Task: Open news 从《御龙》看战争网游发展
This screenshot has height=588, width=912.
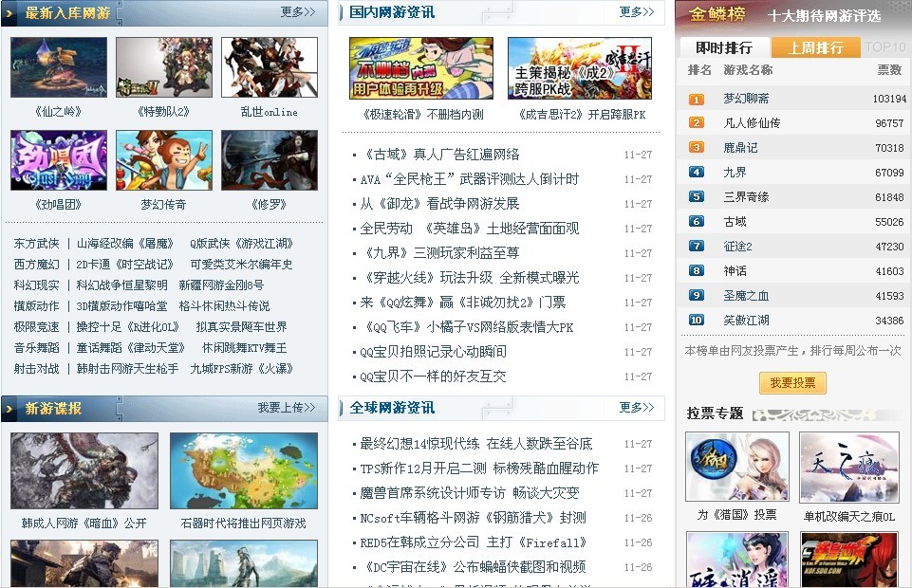Action: [x=439, y=204]
